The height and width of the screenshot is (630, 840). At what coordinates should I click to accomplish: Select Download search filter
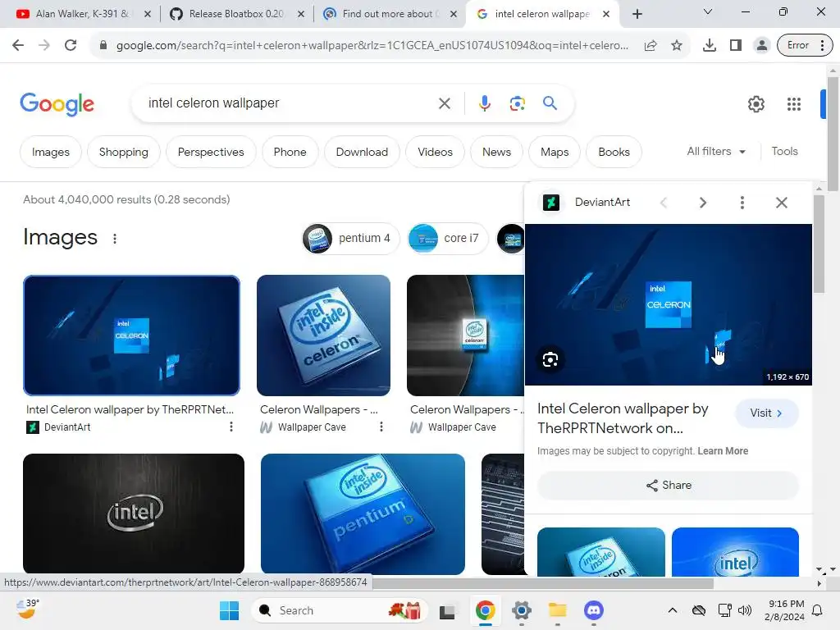[x=362, y=152]
